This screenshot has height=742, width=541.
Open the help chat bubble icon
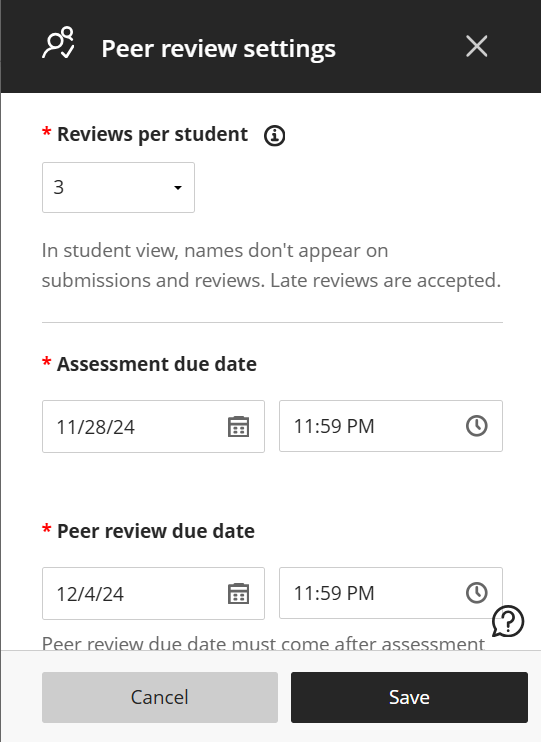pos(508,621)
